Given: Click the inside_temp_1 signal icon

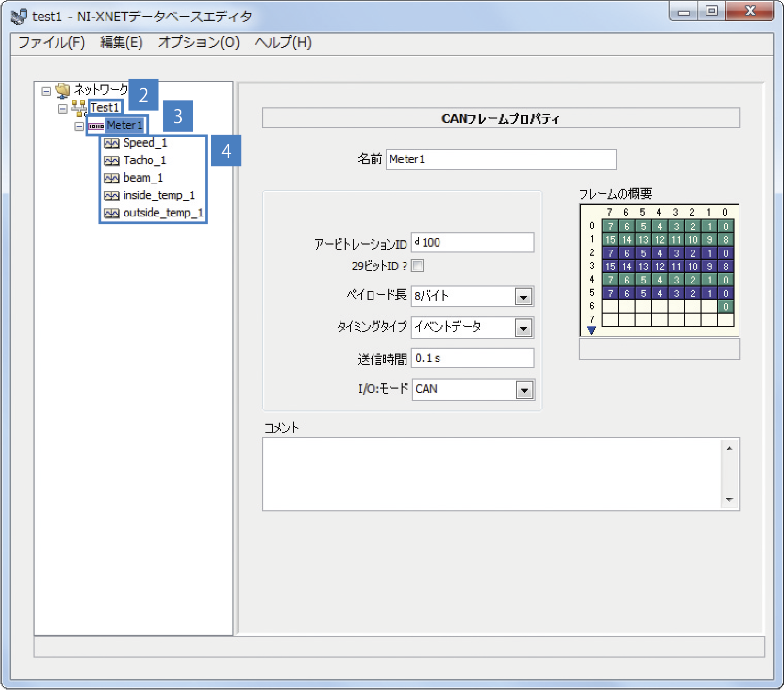Looking at the screenshot, I should 112,196.
